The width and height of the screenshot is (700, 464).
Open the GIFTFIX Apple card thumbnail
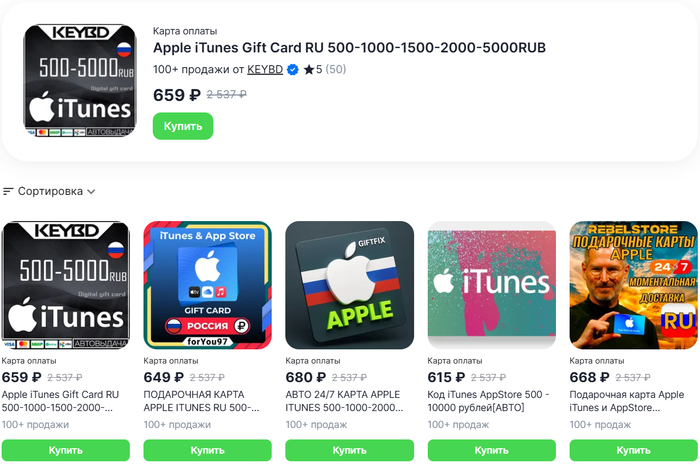point(350,285)
